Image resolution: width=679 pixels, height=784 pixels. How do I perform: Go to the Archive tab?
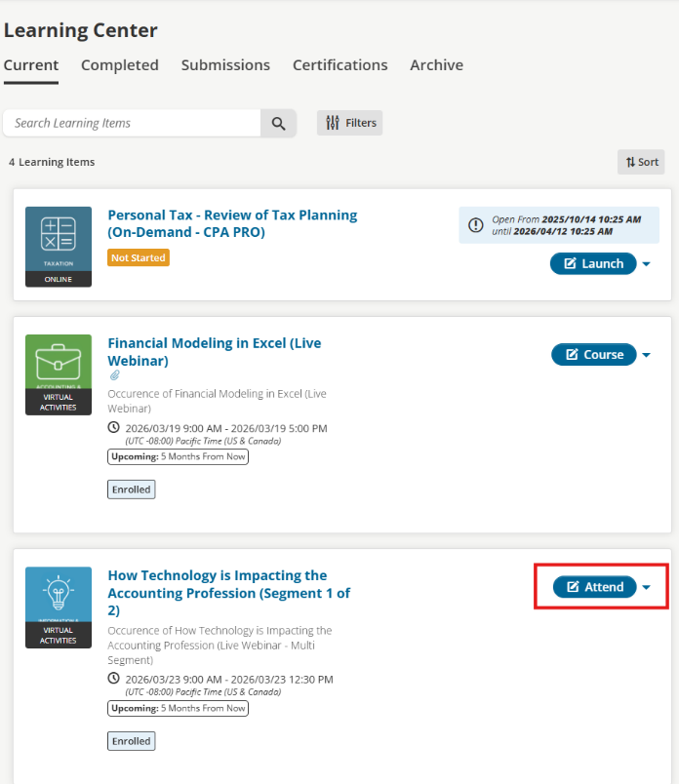pos(436,65)
